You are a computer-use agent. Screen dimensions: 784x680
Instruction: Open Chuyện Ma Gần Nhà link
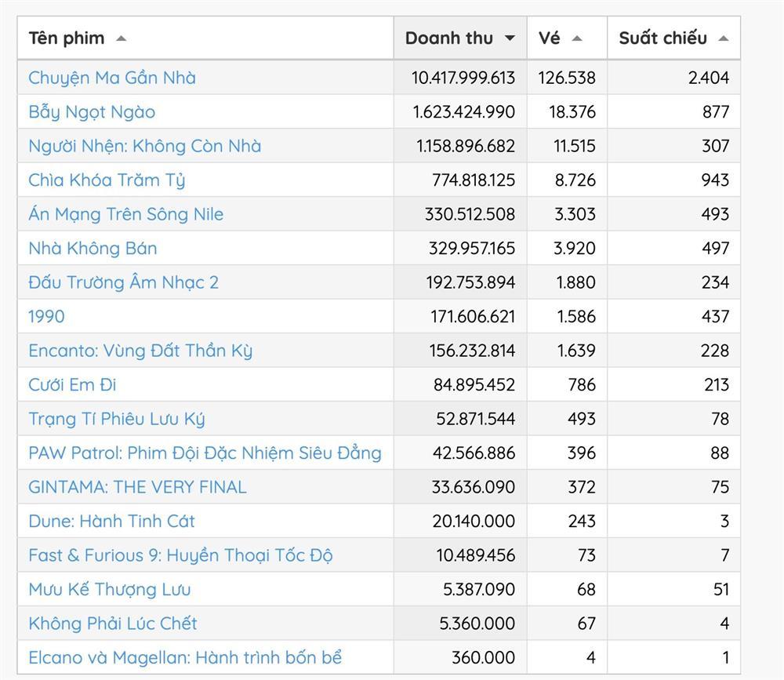tap(112, 78)
